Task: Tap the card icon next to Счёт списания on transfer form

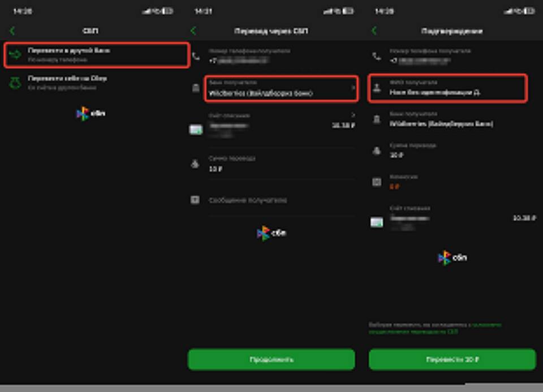Action: point(196,130)
